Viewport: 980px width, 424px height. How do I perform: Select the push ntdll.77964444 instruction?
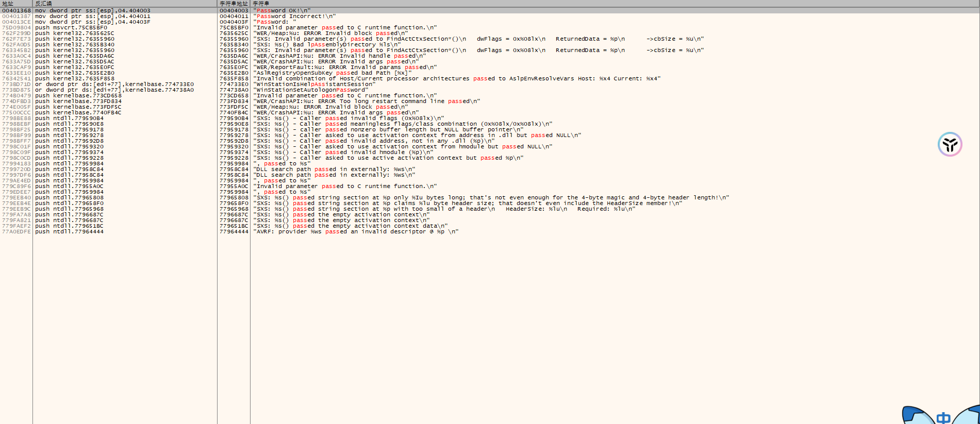click(69, 231)
